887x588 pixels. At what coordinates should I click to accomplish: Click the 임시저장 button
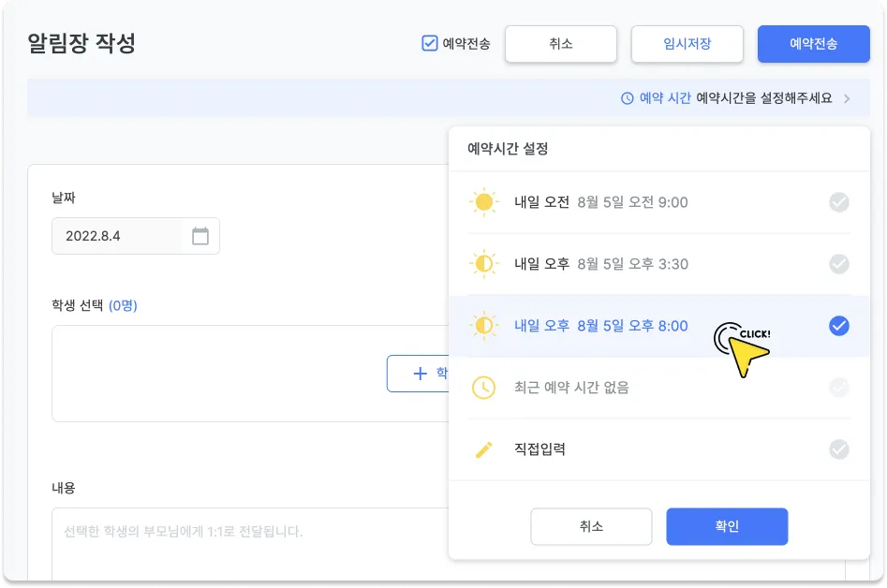(x=687, y=44)
